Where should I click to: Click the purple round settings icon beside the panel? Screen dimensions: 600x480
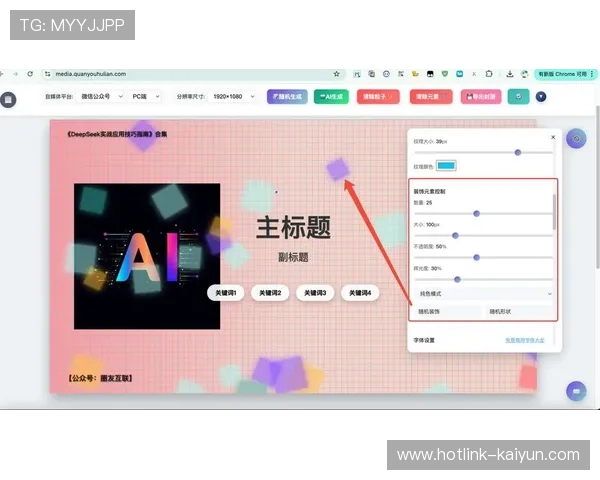coord(576,139)
